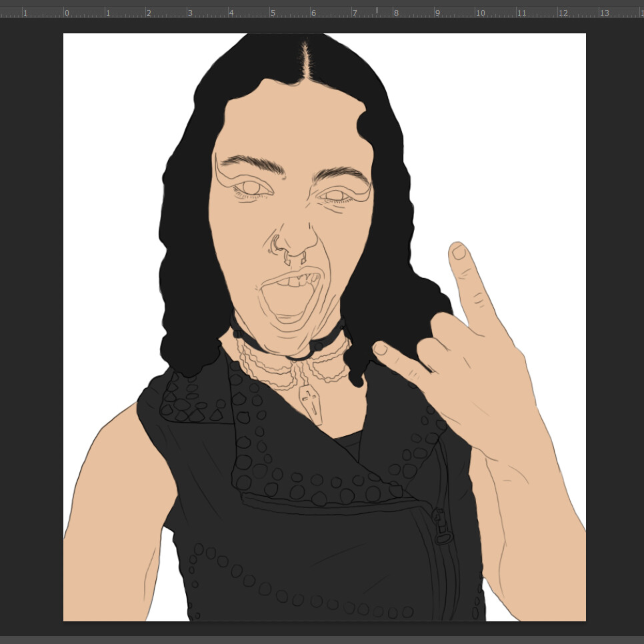Viewport: 644px width, 644px height.
Task: Click the ruler's 8 mark
Action: click(x=396, y=13)
